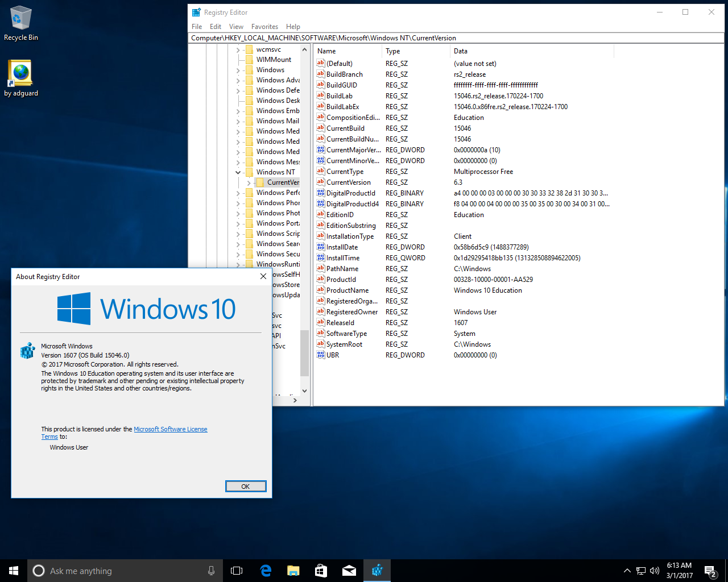Click the BuildBranch value icon
This screenshot has width=728, height=582.
pyautogui.click(x=321, y=74)
